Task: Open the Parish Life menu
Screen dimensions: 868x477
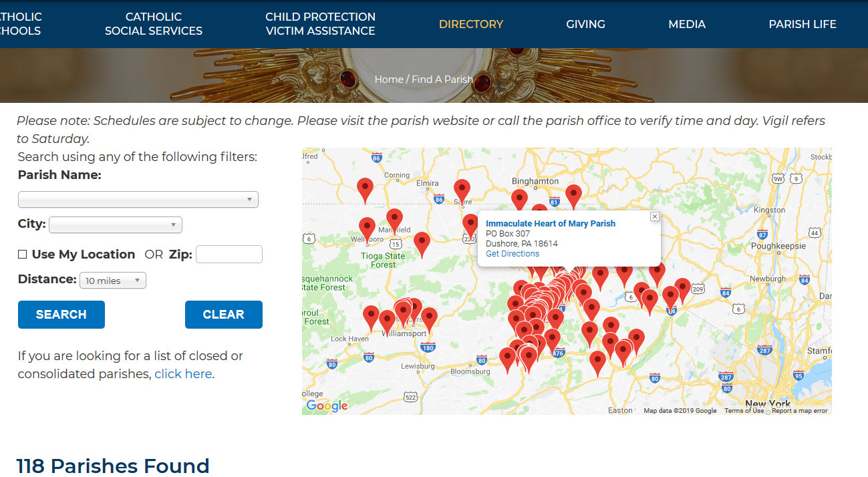Action: pos(802,24)
